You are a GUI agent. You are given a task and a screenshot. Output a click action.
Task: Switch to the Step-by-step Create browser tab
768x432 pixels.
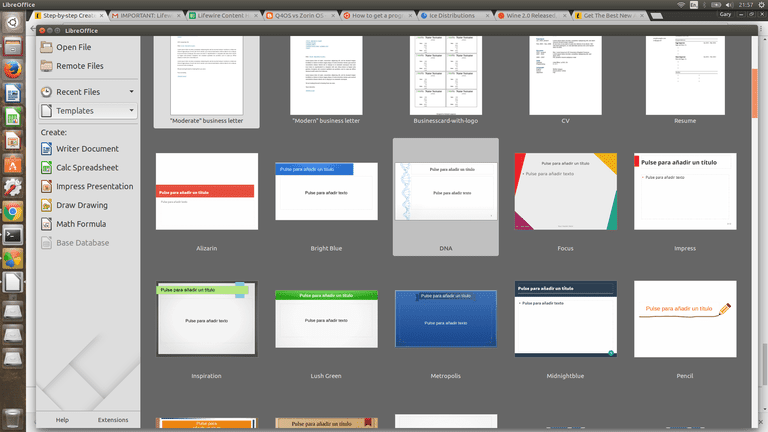[x=69, y=16]
